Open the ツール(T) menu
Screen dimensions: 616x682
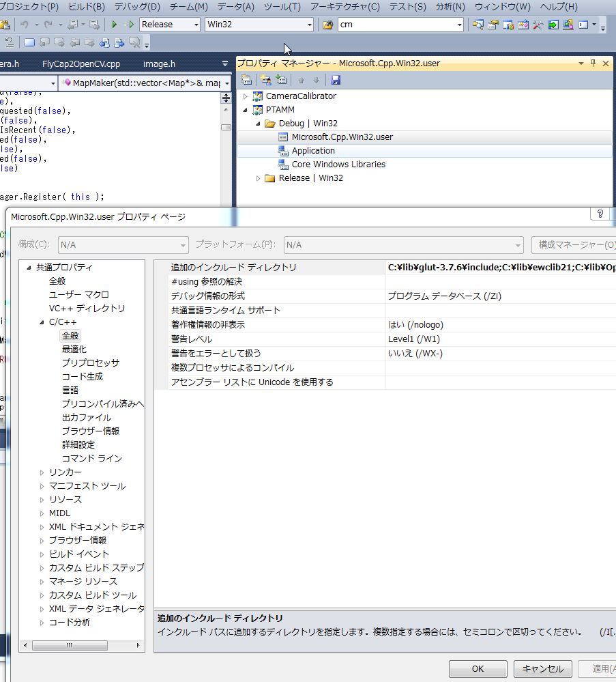pyautogui.click(x=282, y=7)
